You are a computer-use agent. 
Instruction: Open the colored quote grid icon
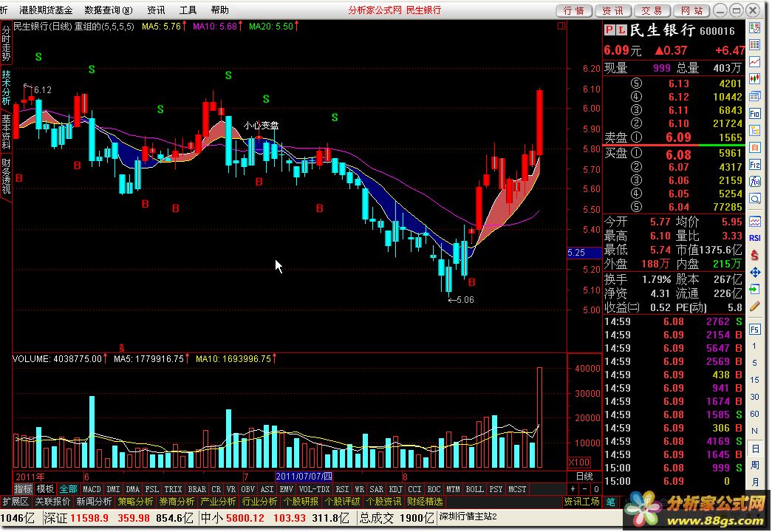pyautogui.click(x=755, y=45)
